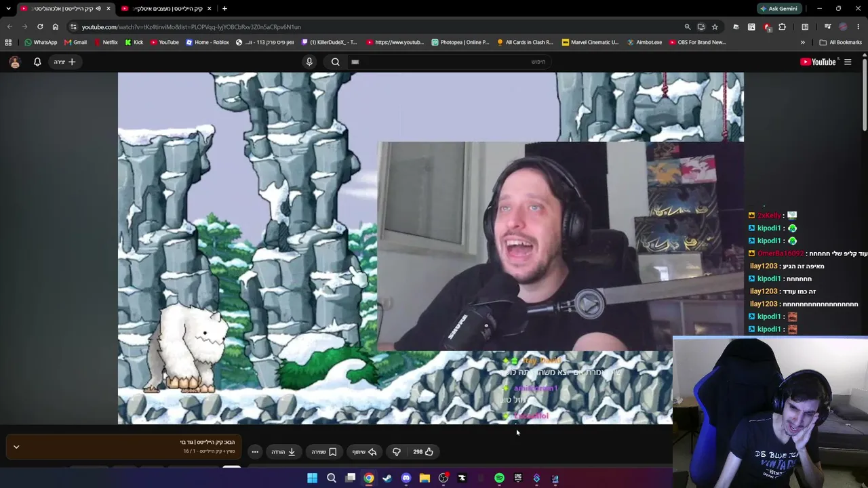
Task: Open a new Chrome tab
Action: (224, 9)
